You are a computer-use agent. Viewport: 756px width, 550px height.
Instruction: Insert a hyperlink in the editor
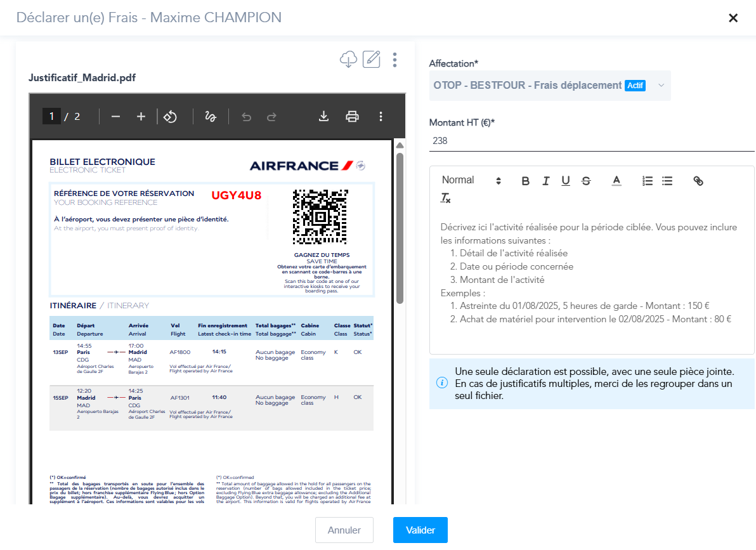[x=698, y=181]
